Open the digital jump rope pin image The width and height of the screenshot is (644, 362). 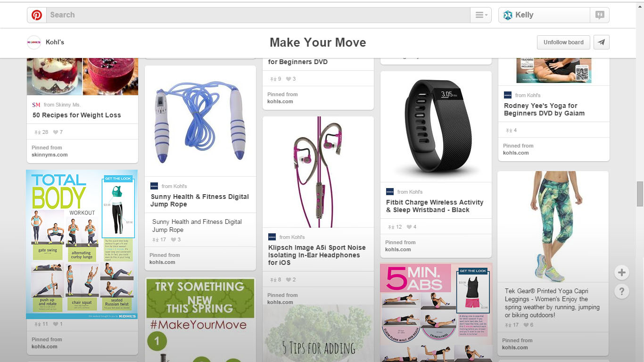pyautogui.click(x=200, y=121)
